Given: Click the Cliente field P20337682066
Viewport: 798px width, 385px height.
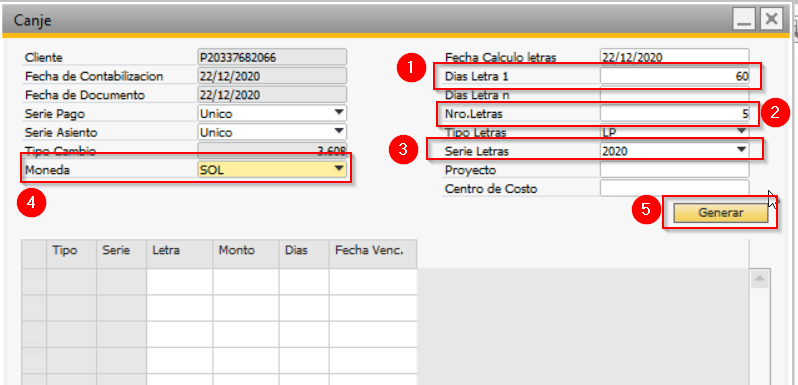Looking at the screenshot, I should coord(272,57).
